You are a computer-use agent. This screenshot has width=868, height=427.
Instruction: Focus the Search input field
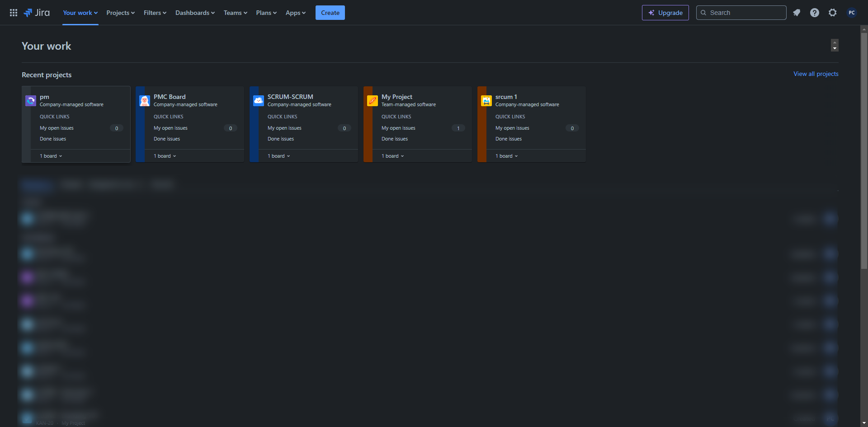[741, 13]
